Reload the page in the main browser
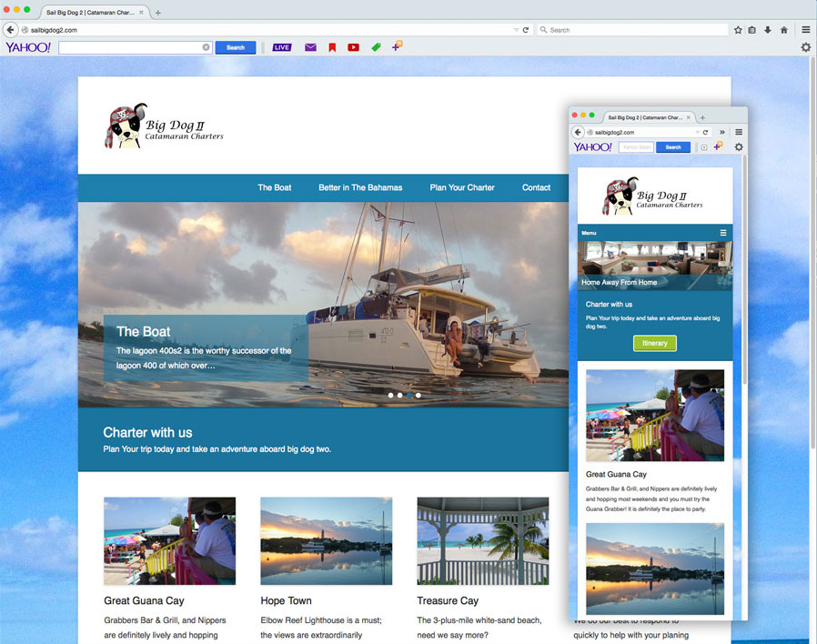Screen dimensions: 817x644 point(526,30)
